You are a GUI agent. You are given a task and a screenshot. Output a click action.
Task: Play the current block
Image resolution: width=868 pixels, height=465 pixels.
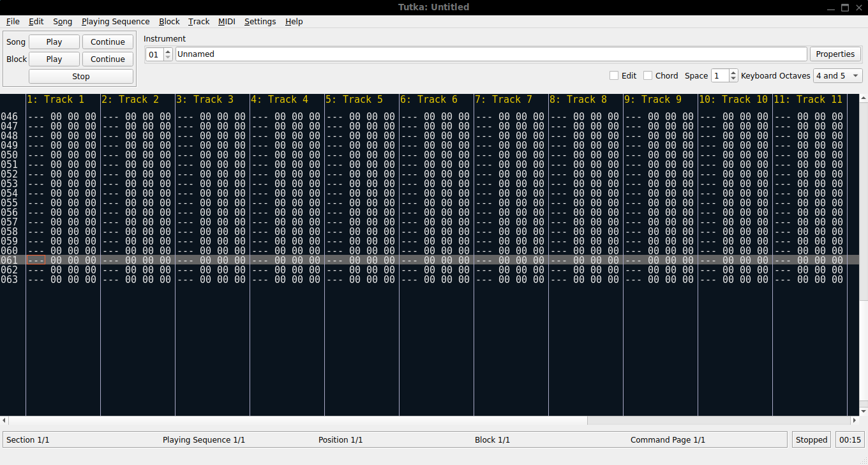coord(54,59)
